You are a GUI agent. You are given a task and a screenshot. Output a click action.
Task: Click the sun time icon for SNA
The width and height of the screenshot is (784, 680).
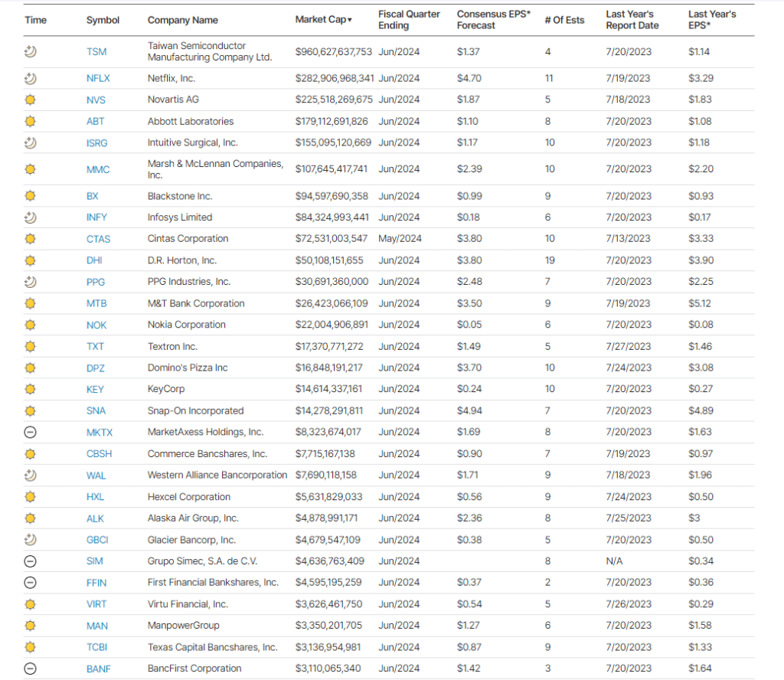30,411
